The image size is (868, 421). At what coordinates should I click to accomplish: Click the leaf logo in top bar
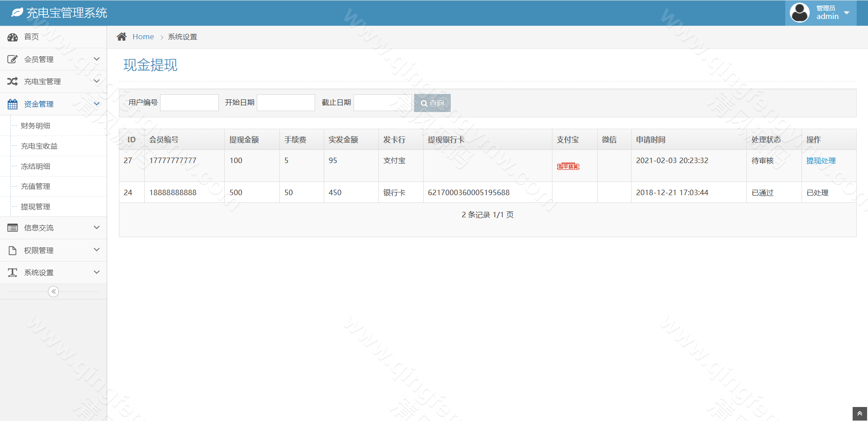[x=17, y=12]
